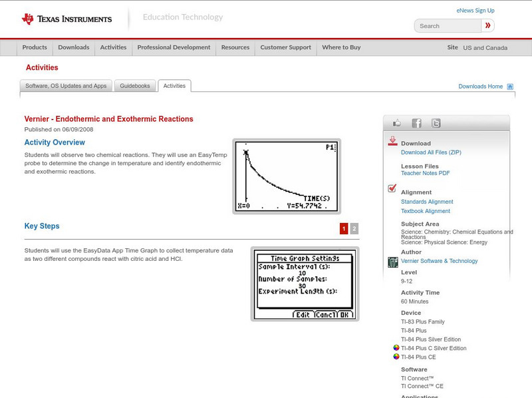Click 'TI-84 Plus Silver Edition' device entry
532x398 pixels.
(431, 339)
